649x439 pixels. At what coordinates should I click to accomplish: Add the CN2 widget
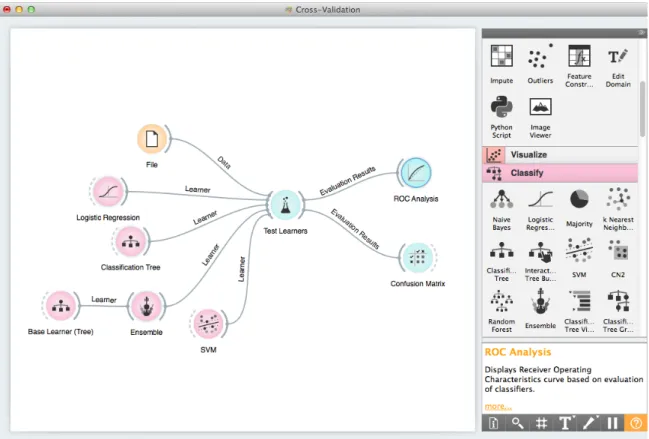point(618,258)
